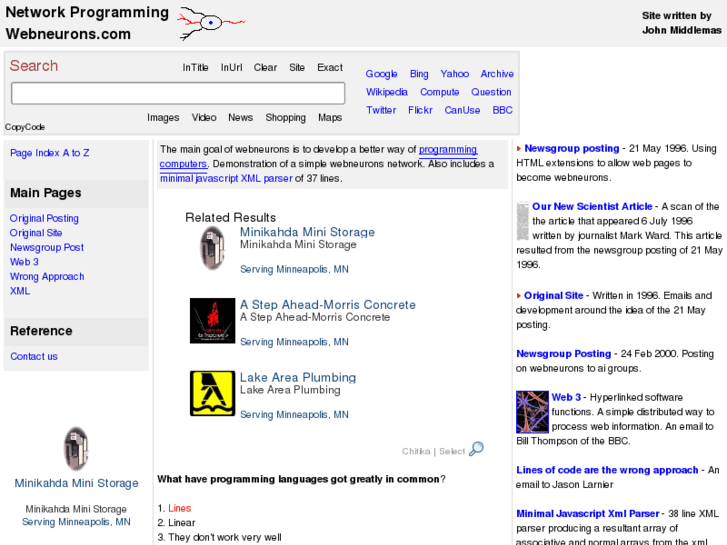Viewport: 727px width, 545px height.
Task: Open the CanUse link
Action: (462, 110)
